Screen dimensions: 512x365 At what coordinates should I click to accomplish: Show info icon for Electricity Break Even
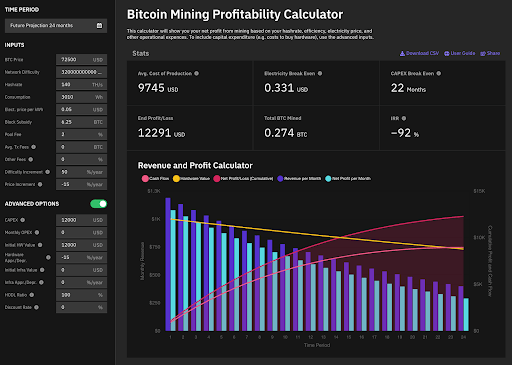320,73
